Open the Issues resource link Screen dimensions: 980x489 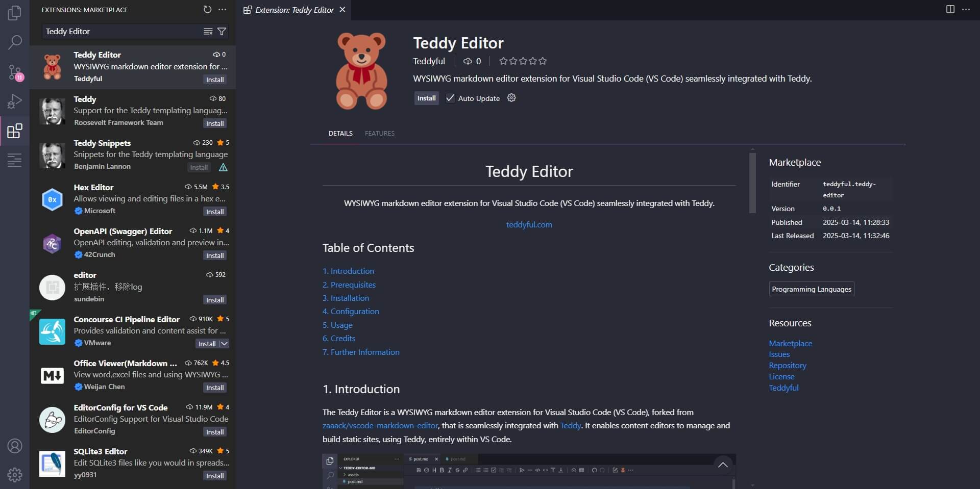pyautogui.click(x=779, y=354)
